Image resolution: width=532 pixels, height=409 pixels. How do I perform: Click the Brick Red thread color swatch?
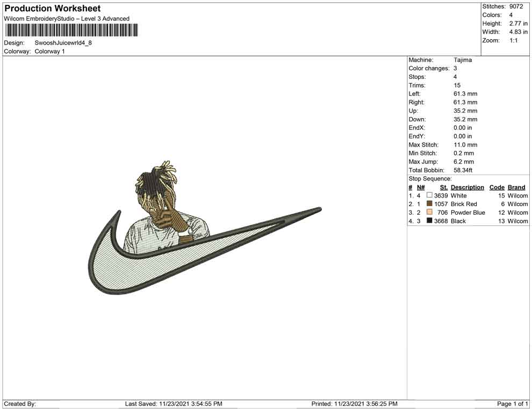429,203
